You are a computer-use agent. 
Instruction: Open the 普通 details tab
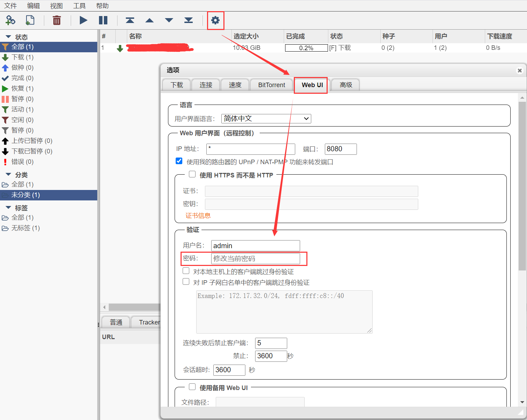tap(116, 322)
